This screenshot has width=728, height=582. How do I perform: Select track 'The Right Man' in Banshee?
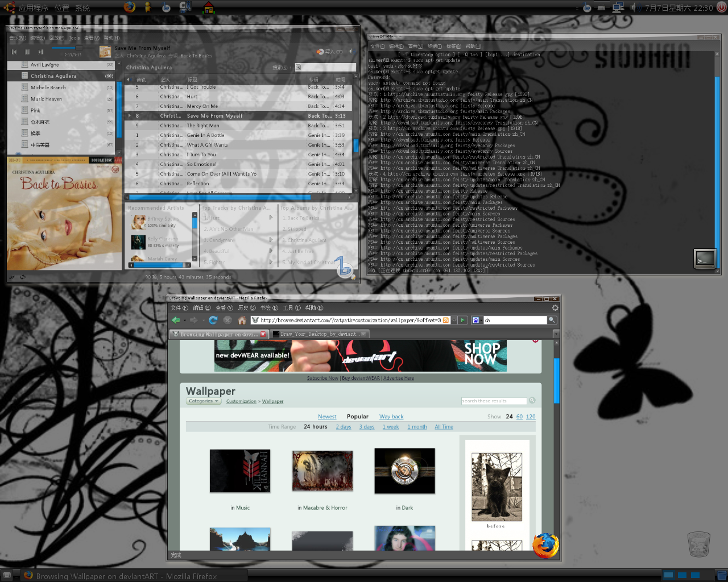(x=238, y=126)
